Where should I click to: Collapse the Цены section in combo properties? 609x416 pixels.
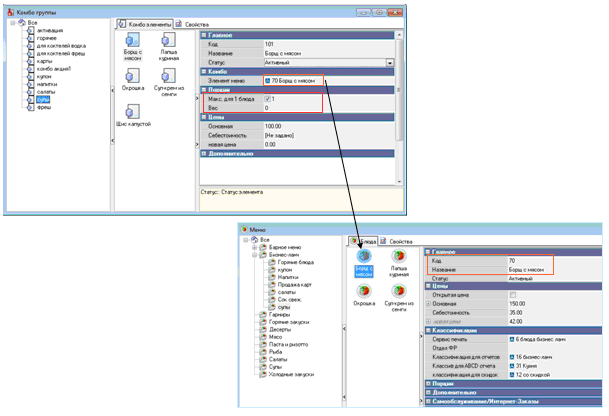(202, 117)
